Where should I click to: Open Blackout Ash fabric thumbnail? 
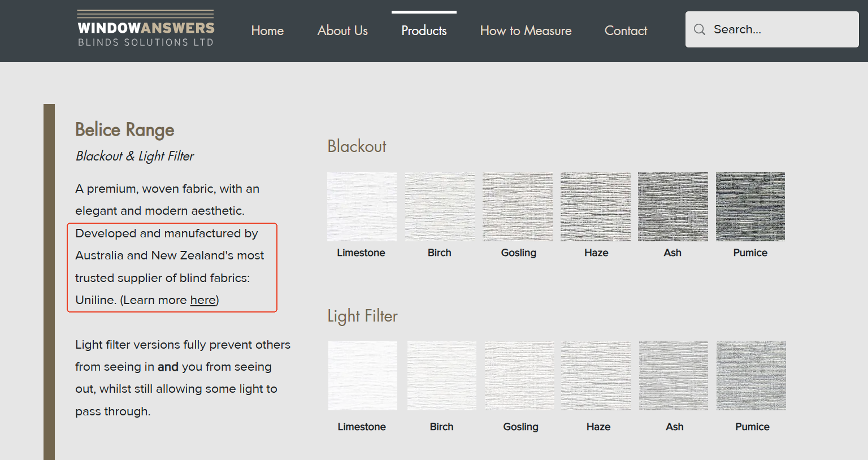pyautogui.click(x=673, y=206)
